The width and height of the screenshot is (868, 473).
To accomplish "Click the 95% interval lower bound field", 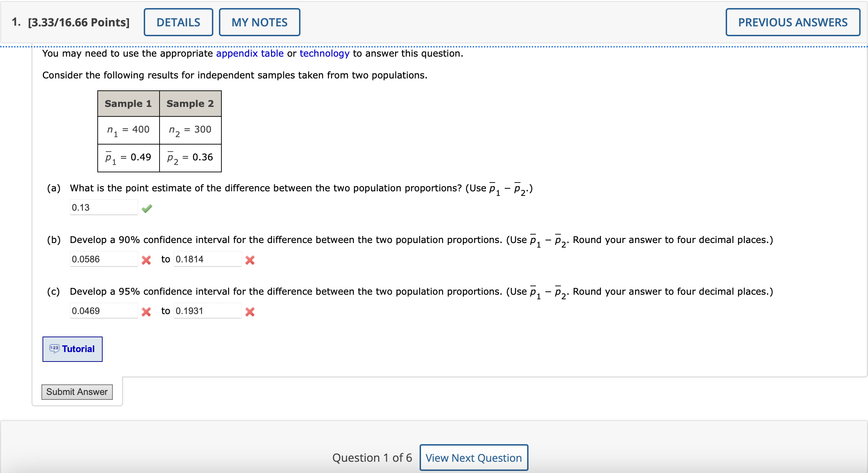I will [104, 311].
